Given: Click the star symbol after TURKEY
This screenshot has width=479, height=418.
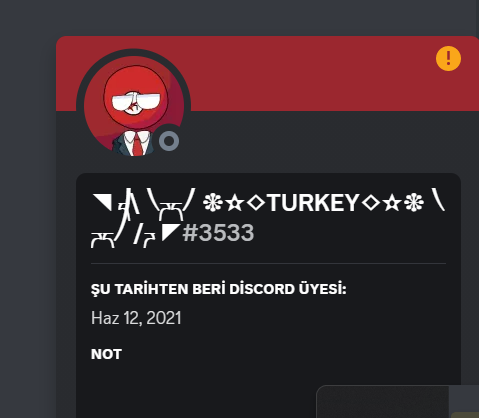Looking at the screenshot, I should pos(392,203).
